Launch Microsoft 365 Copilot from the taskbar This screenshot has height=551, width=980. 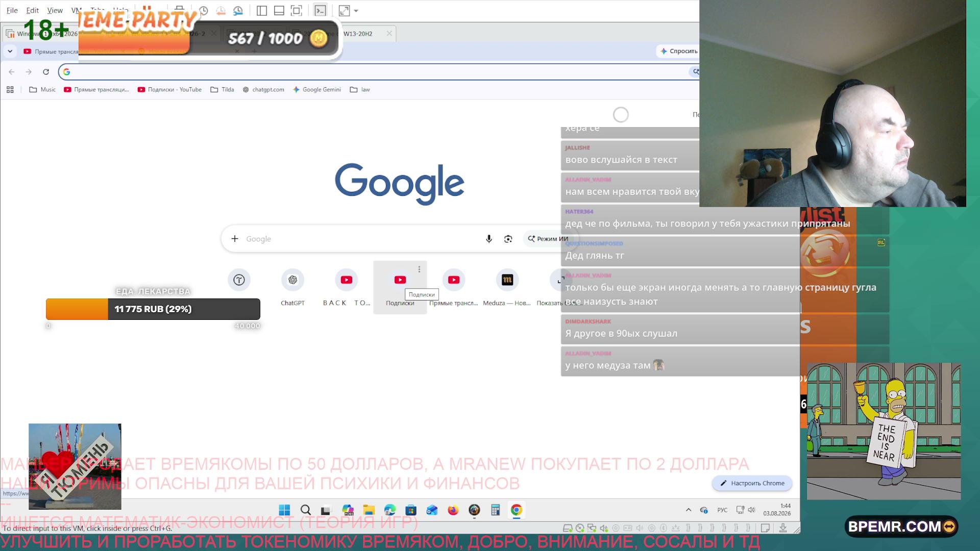[348, 510]
